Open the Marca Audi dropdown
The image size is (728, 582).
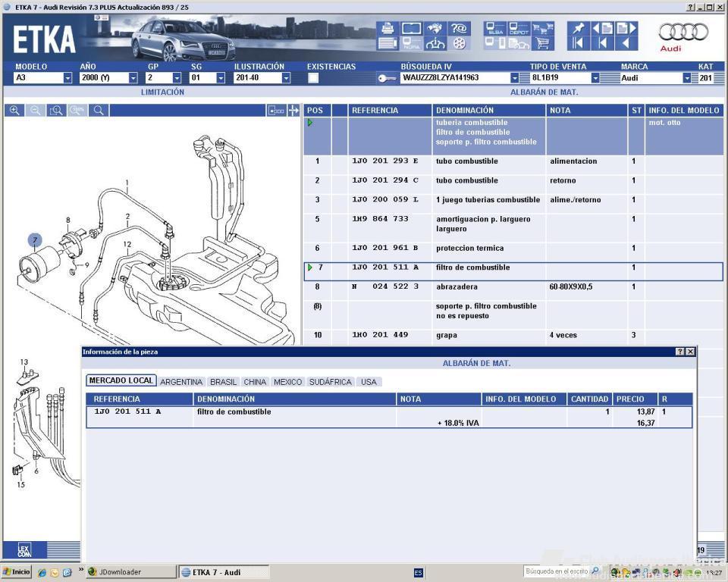tap(687, 78)
